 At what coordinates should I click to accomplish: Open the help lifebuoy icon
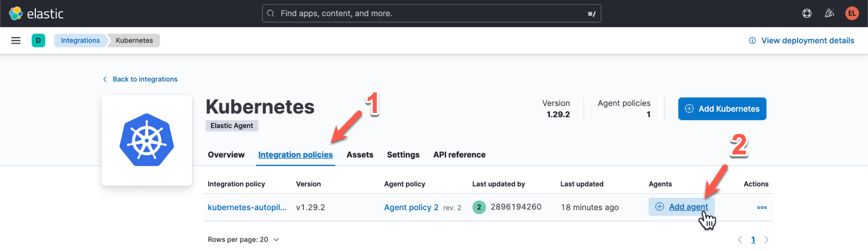806,13
